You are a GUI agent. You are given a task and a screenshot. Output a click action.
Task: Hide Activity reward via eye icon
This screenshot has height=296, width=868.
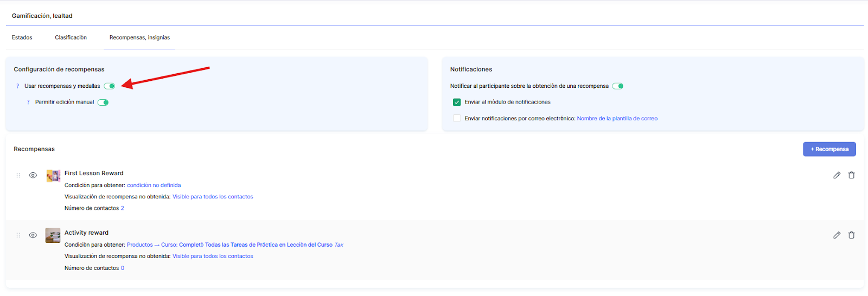(33, 235)
